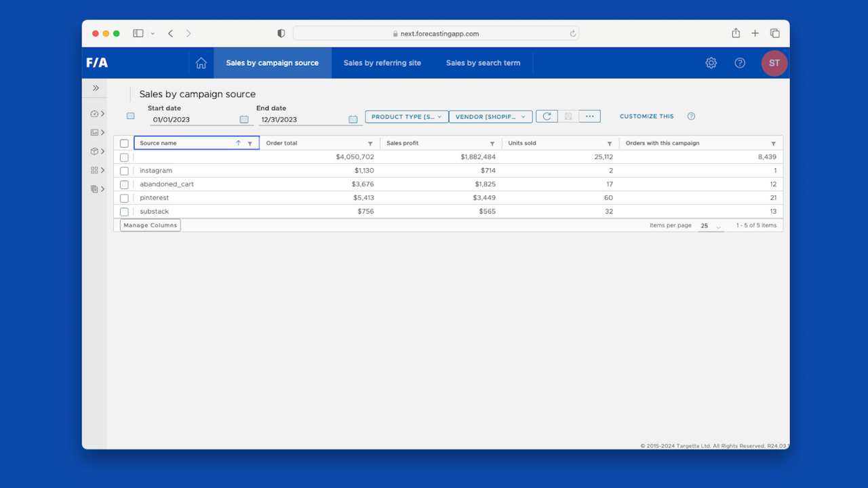Expand the sidebar with double chevron
Screen dimensions: 868x488
(96, 88)
